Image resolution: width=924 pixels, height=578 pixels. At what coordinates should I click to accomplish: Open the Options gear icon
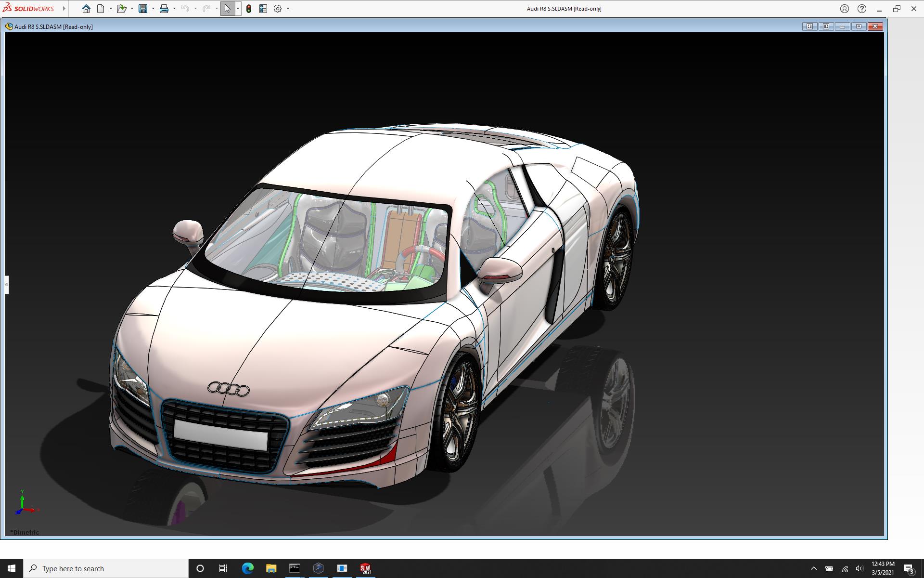pyautogui.click(x=278, y=9)
